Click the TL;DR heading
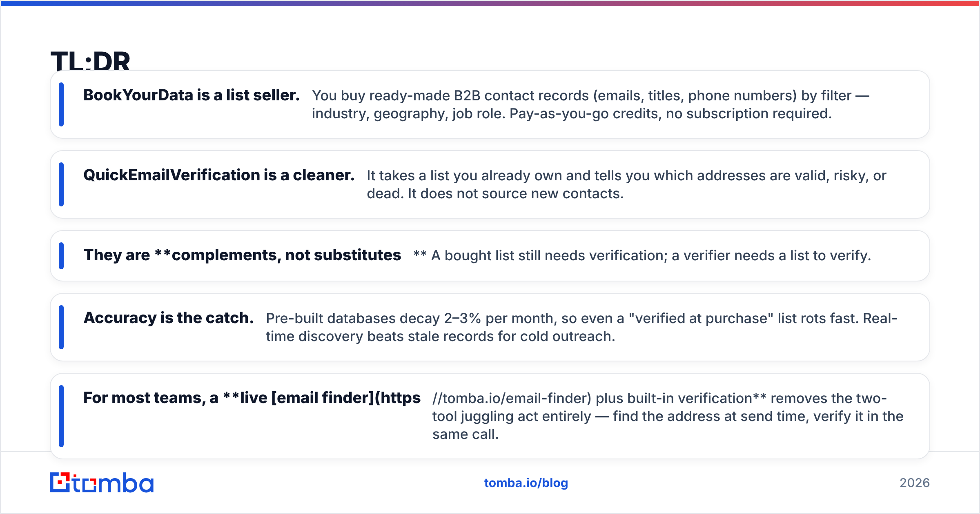The image size is (980, 514). [x=90, y=61]
